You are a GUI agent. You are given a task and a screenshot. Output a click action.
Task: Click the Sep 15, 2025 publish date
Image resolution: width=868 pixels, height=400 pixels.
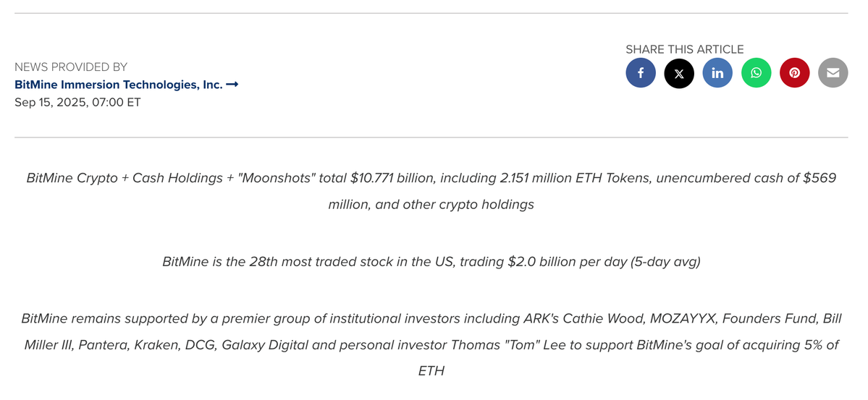(77, 102)
